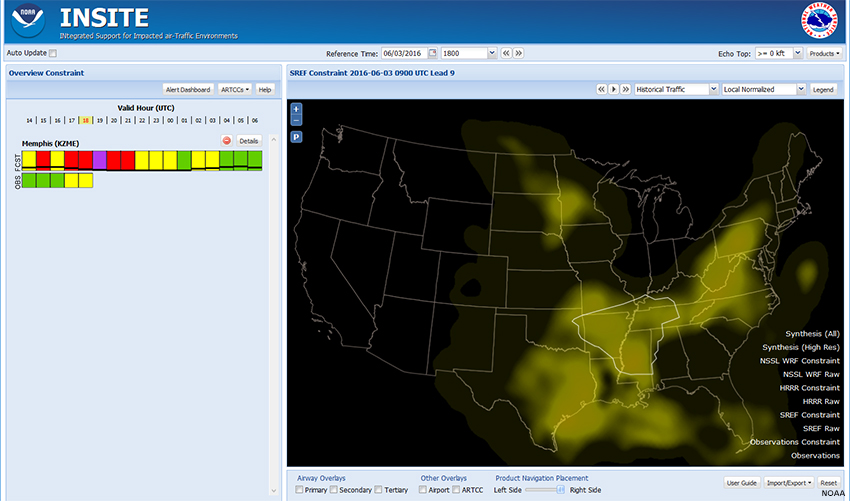Select NSSL WRF Constraint product
This screenshot has width=850, height=501.
[x=800, y=361]
